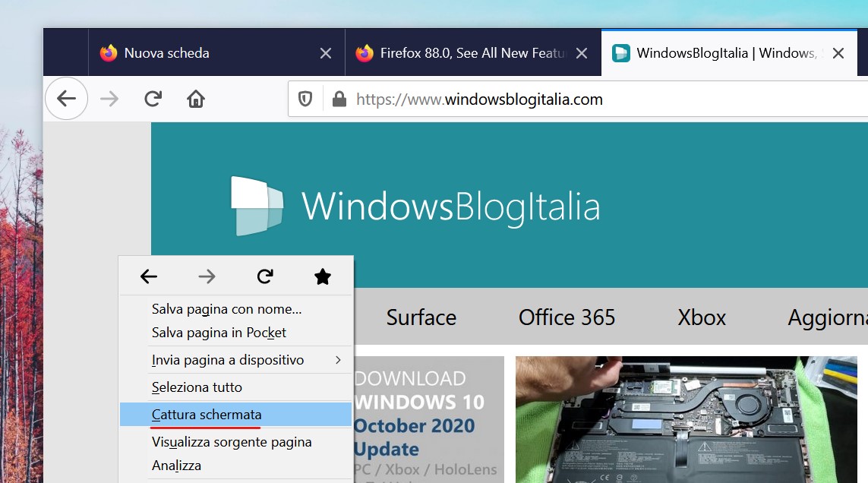Select Cattura schermata menu entry
Image resolution: width=868 pixels, height=483 pixels.
click(x=236, y=415)
